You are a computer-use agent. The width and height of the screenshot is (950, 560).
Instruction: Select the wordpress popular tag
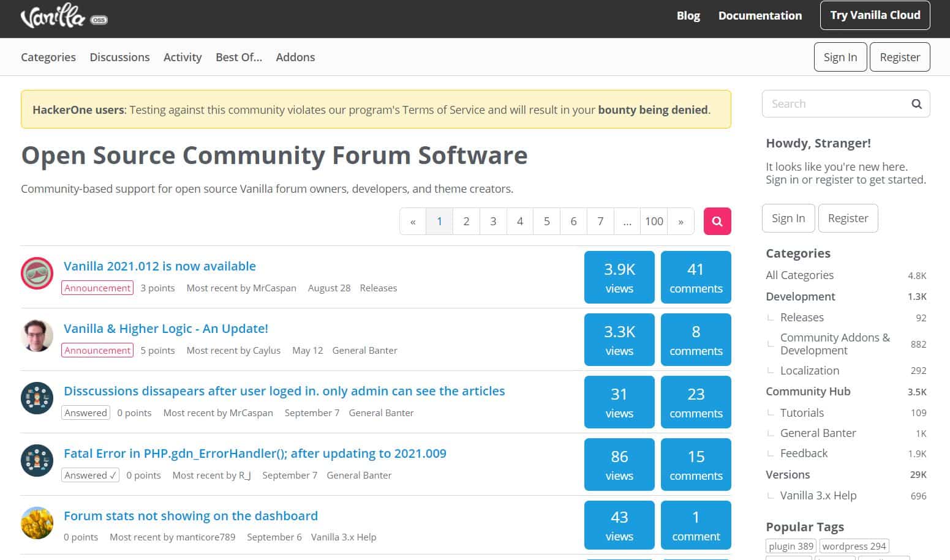pyautogui.click(x=853, y=545)
